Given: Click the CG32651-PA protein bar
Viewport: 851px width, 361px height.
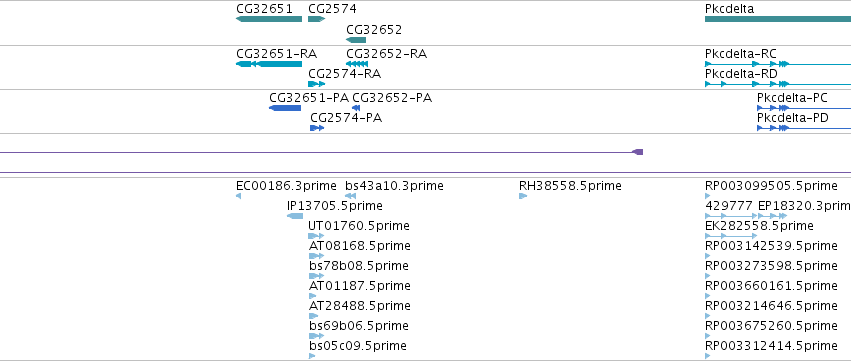Looking at the screenshot, I should [285, 108].
